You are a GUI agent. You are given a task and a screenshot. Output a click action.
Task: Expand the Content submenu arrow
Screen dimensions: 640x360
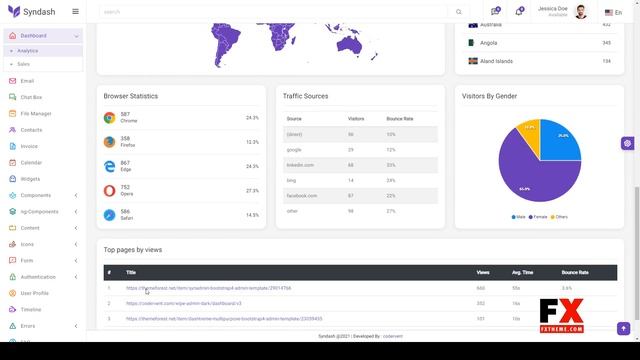(x=76, y=228)
